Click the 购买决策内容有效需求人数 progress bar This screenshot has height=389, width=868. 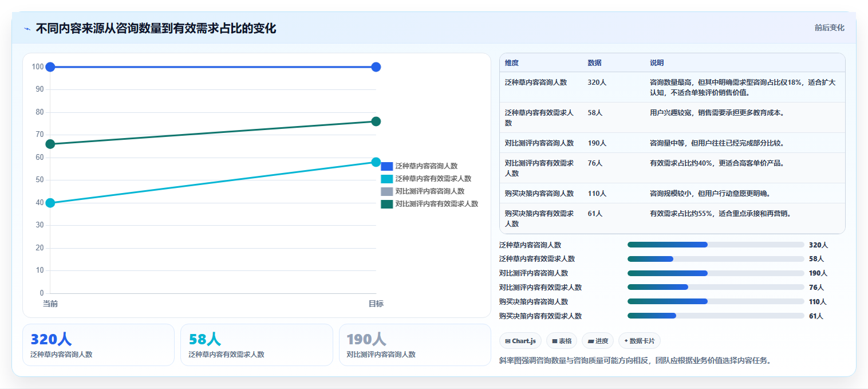716,316
